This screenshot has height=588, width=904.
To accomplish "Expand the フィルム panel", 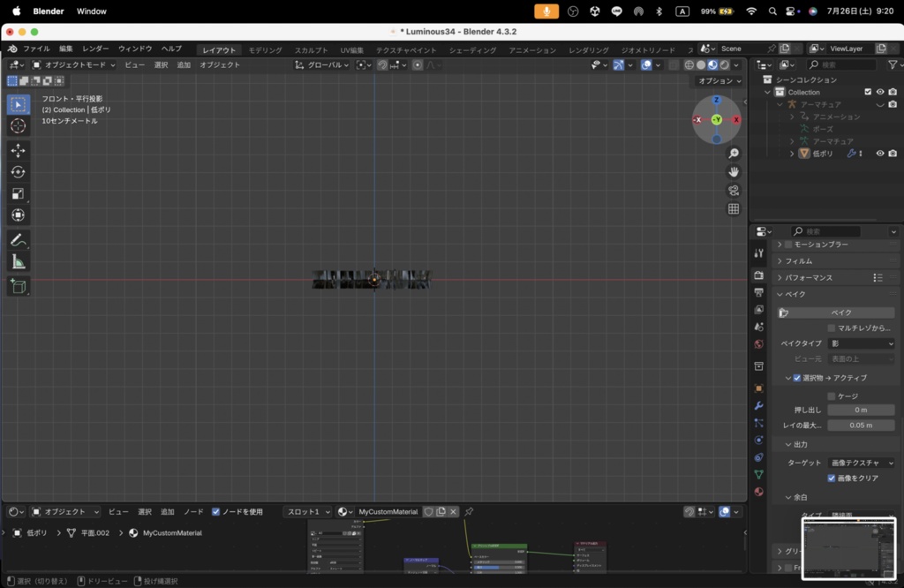I will [798, 261].
